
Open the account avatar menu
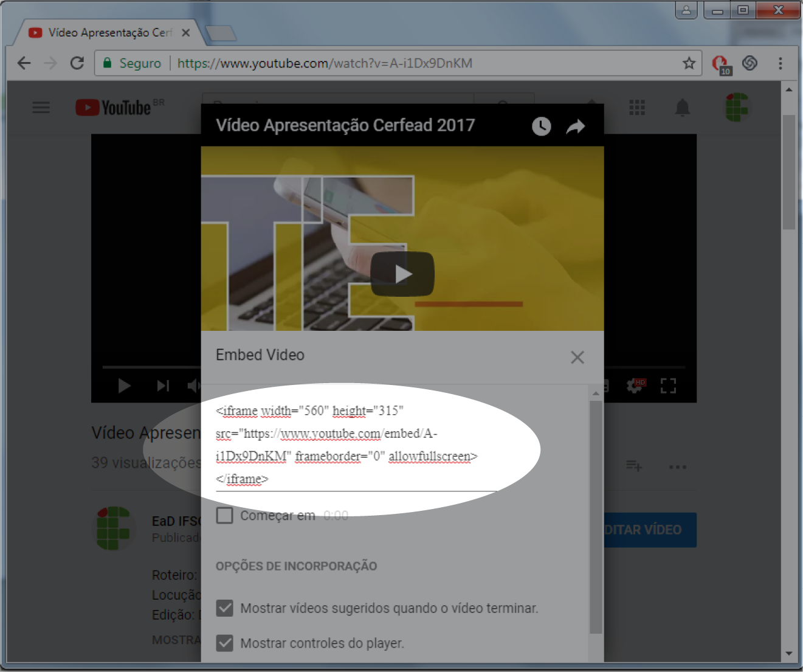736,108
